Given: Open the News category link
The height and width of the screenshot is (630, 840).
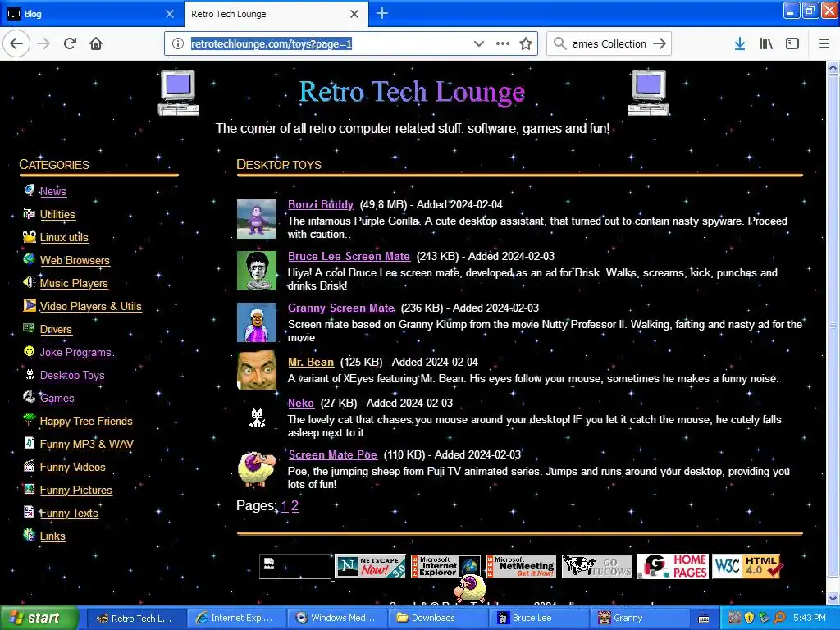Looking at the screenshot, I should click(x=53, y=191).
